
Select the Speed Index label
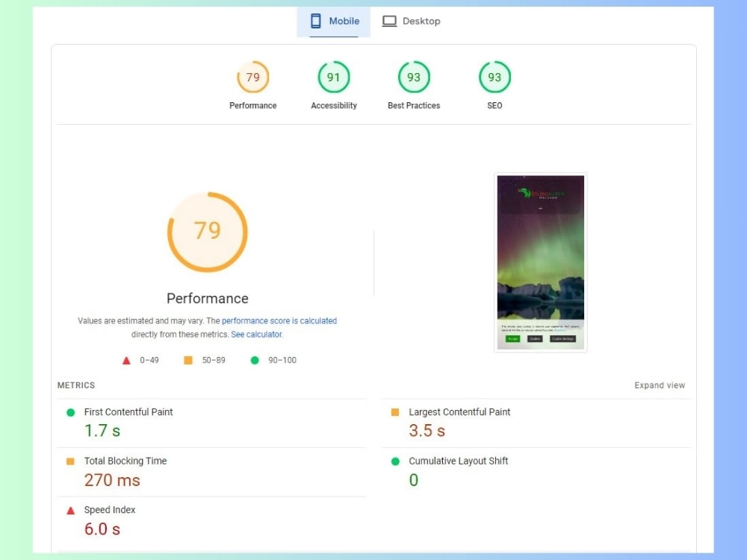tap(110, 510)
